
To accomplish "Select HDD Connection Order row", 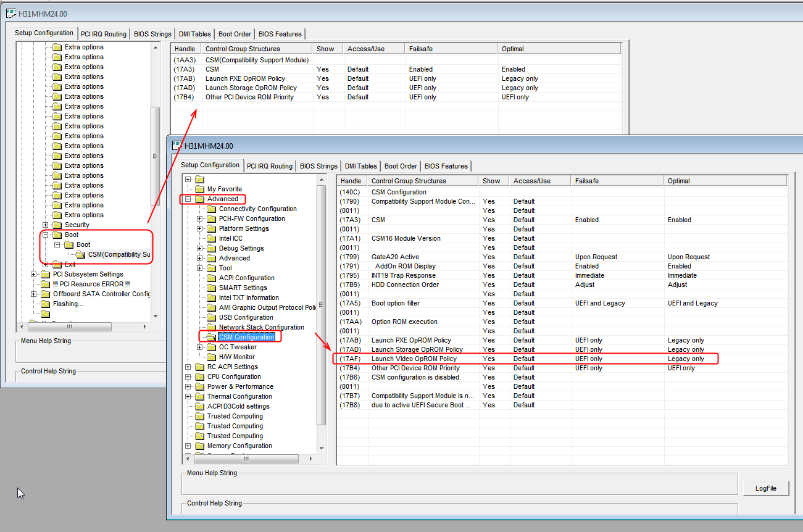I will 562,285.
